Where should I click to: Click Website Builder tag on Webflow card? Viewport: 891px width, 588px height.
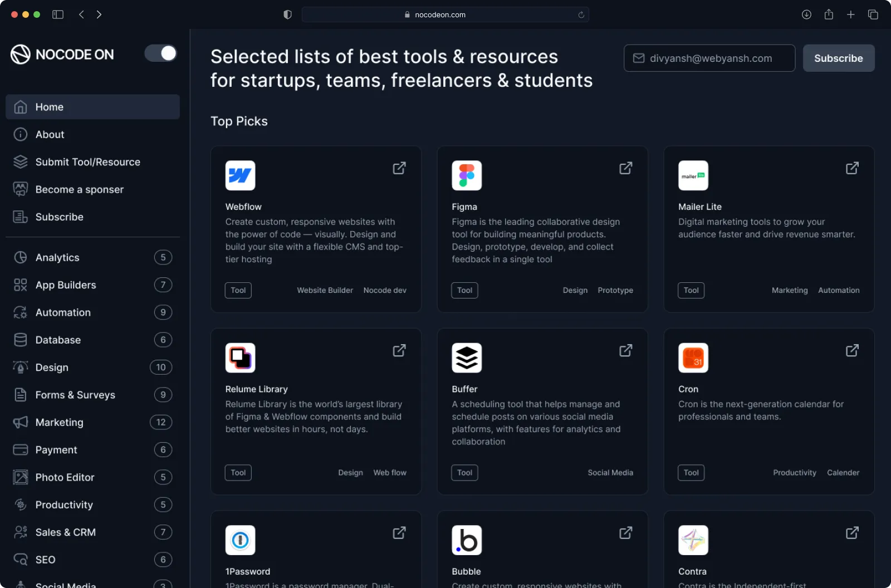[325, 290]
